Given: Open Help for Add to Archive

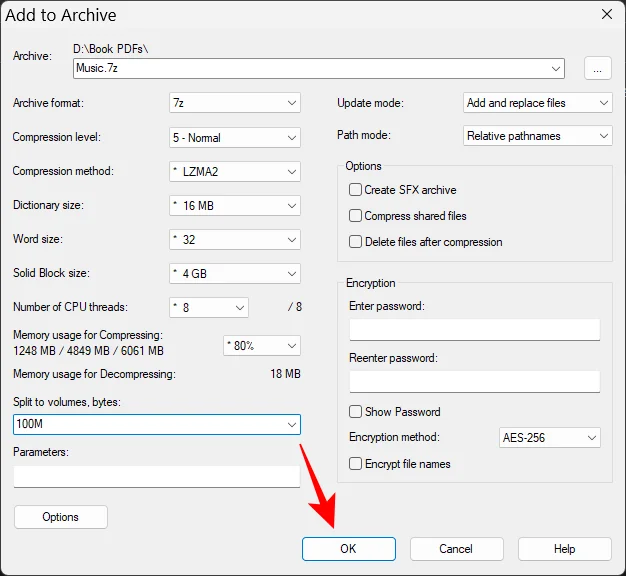Looking at the screenshot, I should point(565,549).
